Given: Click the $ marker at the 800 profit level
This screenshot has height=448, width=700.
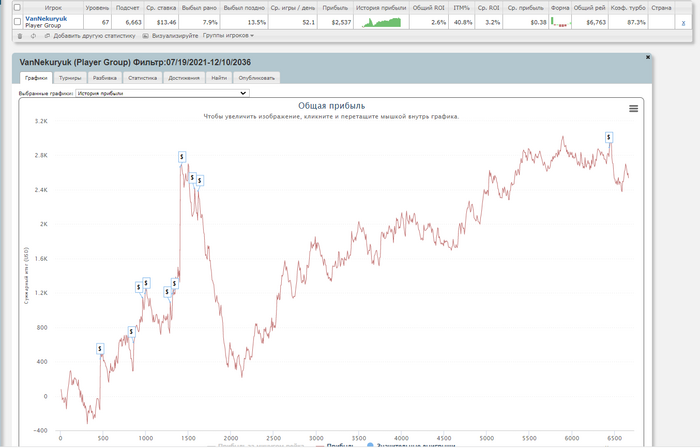Looking at the screenshot, I should pyautogui.click(x=131, y=332).
